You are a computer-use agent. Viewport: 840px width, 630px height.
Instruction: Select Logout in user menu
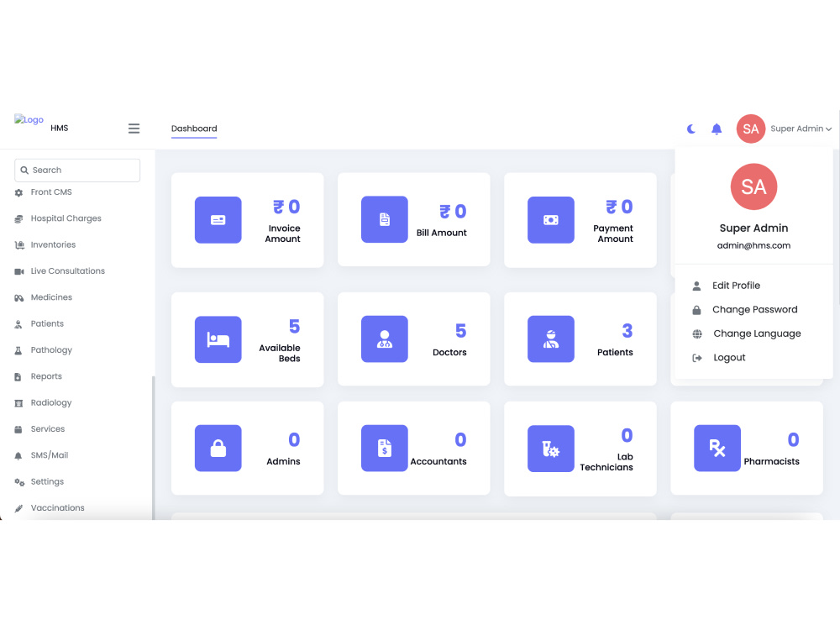(729, 357)
